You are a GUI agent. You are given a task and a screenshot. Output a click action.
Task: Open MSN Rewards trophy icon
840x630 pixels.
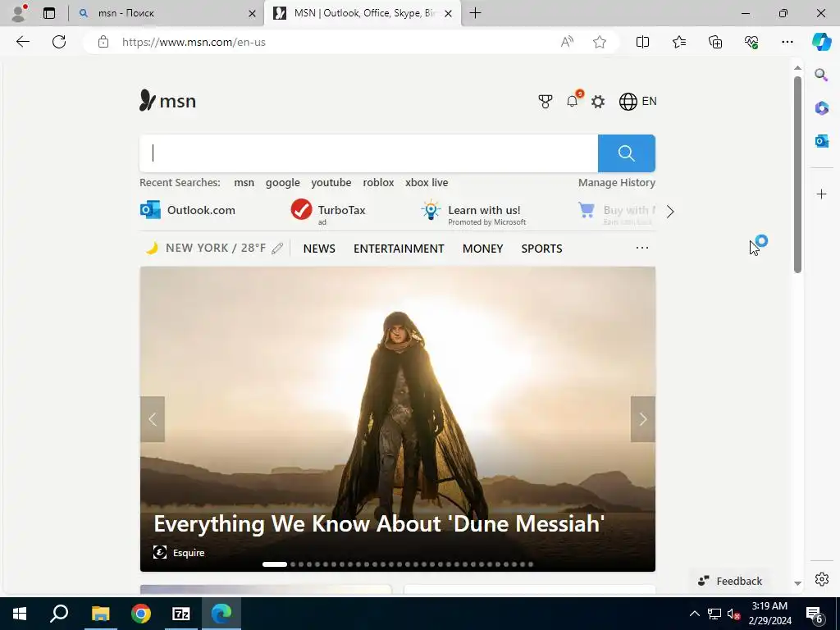pos(546,101)
